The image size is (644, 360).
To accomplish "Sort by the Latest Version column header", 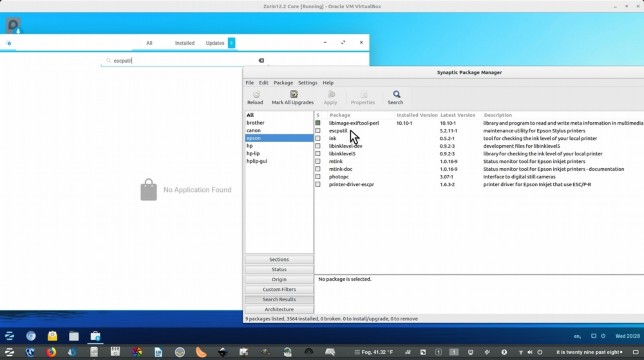I will tap(458, 115).
